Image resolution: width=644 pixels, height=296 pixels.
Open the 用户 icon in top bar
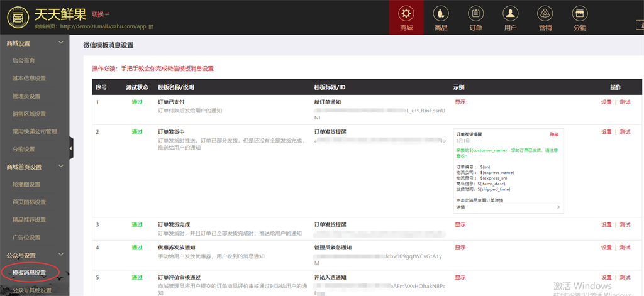[510, 18]
